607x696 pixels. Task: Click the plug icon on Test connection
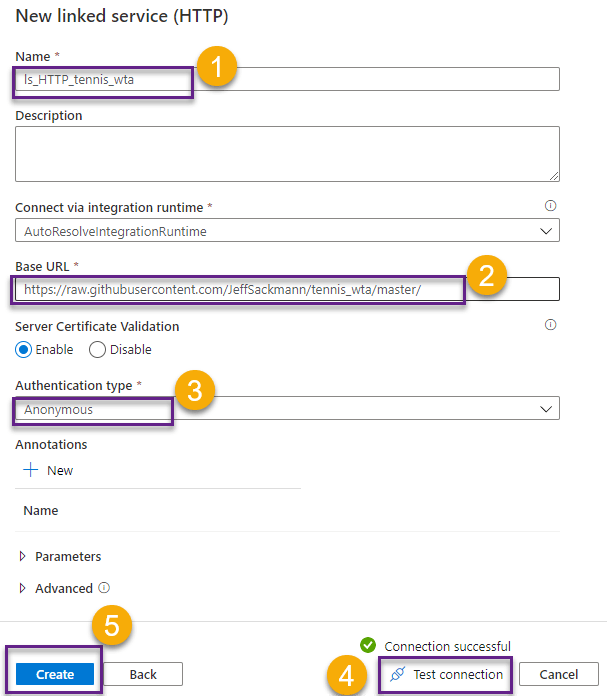pyautogui.click(x=398, y=675)
